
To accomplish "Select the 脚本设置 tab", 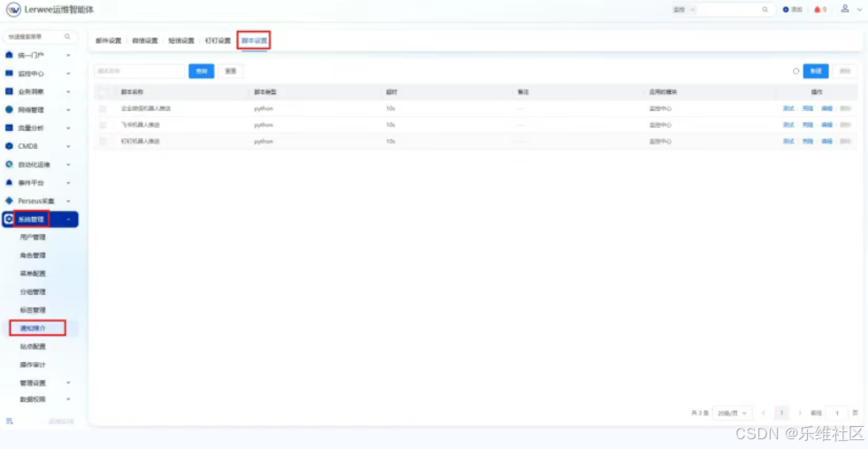I will click(254, 41).
